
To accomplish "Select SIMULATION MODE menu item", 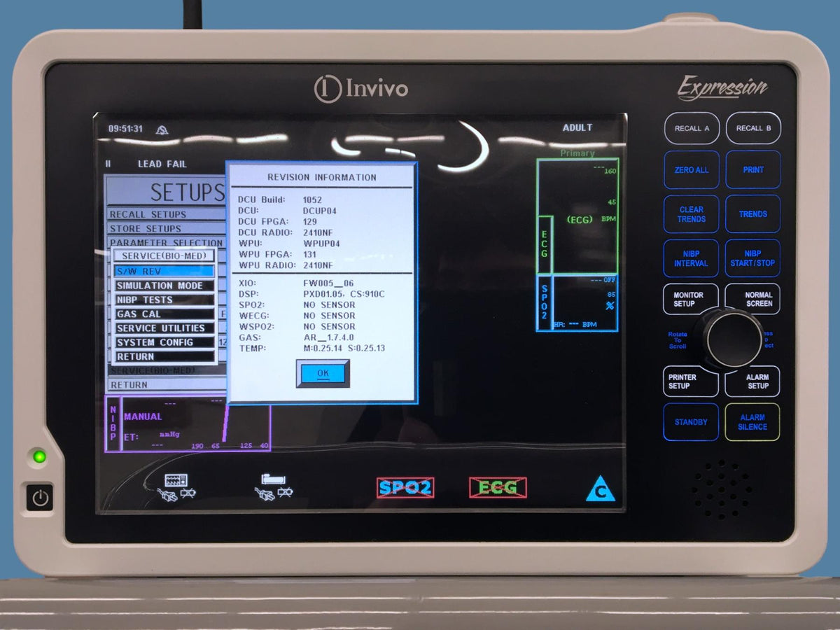I will pyautogui.click(x=164, y=286).
